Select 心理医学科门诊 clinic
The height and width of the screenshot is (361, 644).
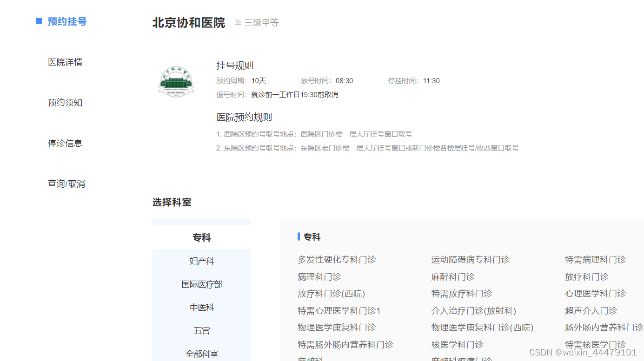tap(595, 293)
